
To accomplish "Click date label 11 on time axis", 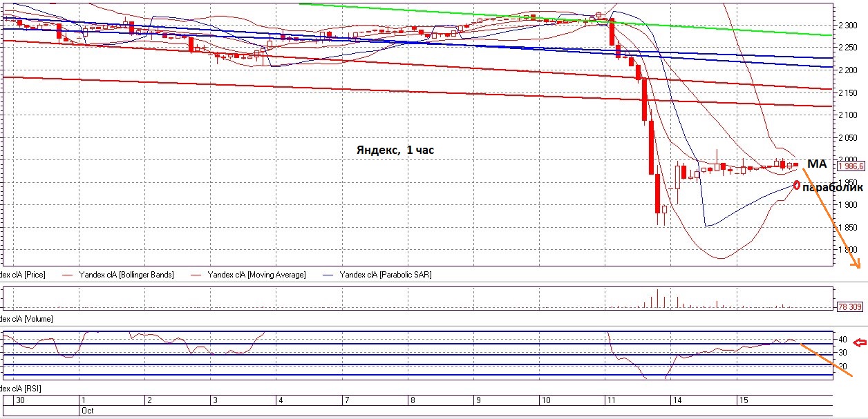I will [x=610, y=400].
